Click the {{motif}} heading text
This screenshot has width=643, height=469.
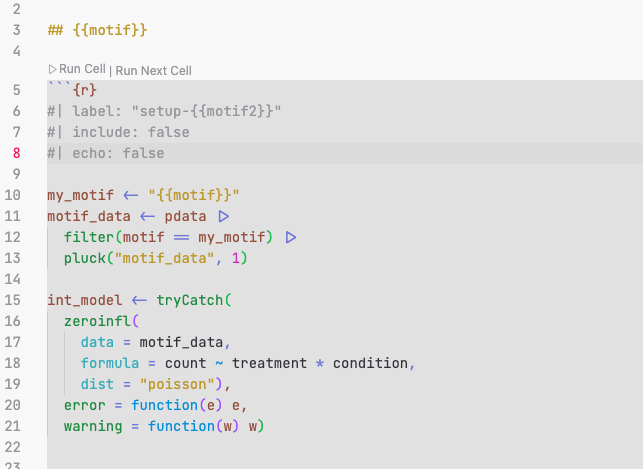click(x=109, y=30)
